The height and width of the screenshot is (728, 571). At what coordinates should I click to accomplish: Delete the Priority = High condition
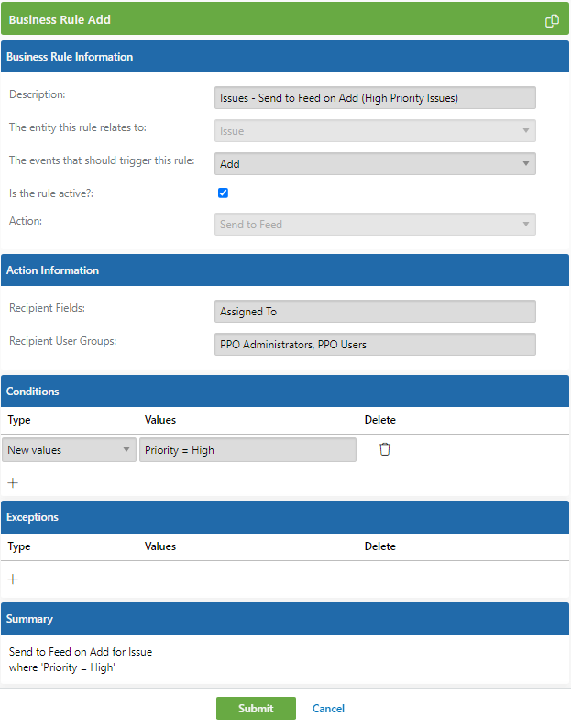pos(385,449)
